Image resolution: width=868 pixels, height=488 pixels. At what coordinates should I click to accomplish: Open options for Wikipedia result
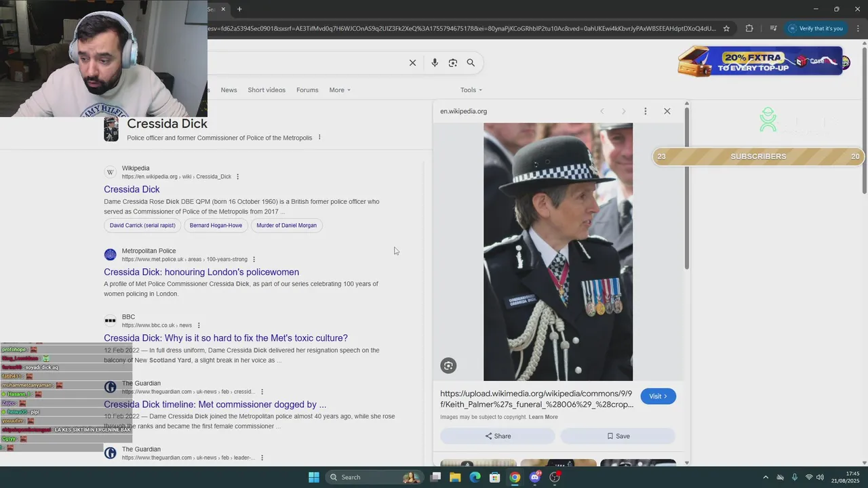(237, 177)
